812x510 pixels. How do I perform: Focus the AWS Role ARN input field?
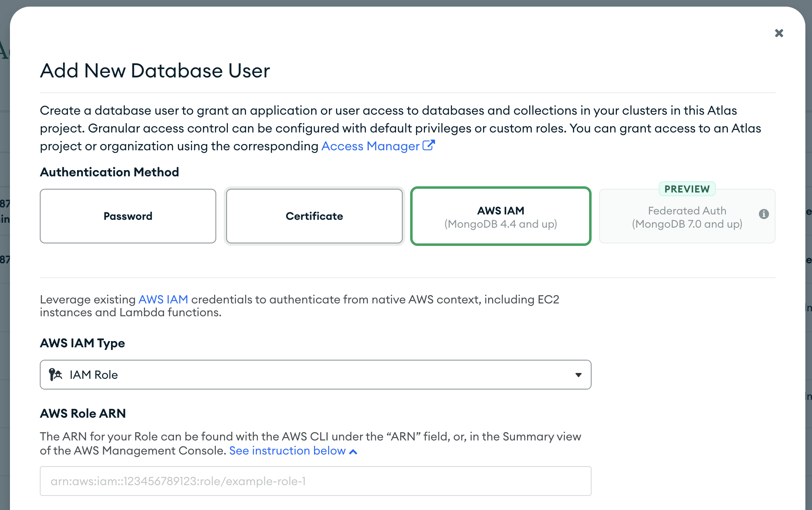315,481
